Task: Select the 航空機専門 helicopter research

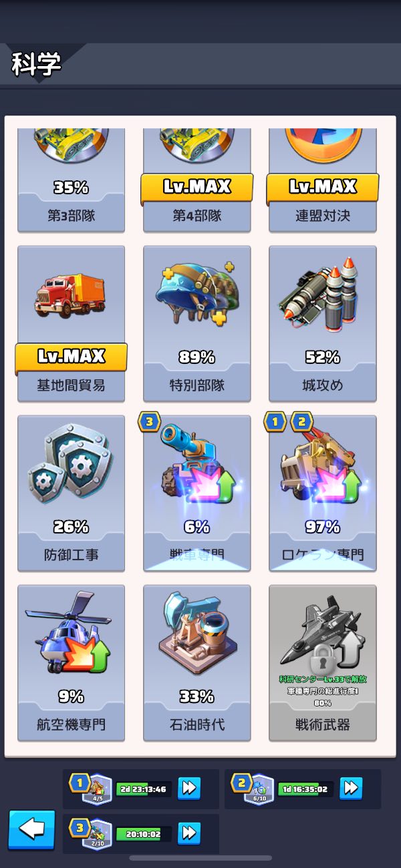Action: (x=72, y=663)
